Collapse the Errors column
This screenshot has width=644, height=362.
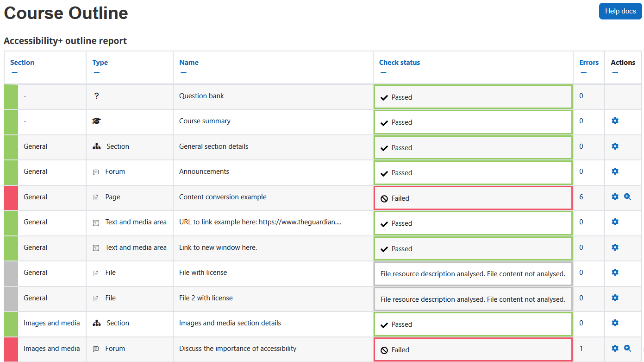[583, 72]
